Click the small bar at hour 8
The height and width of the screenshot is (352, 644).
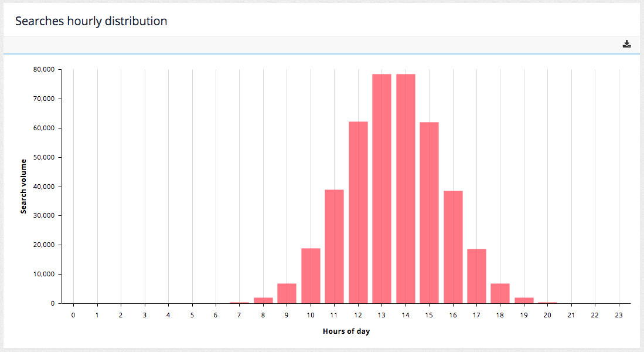coord(264,300)
